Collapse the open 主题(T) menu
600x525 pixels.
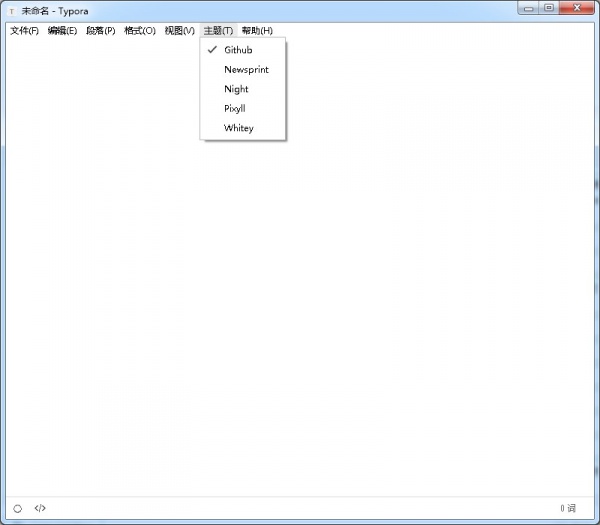tap(218, 30)
